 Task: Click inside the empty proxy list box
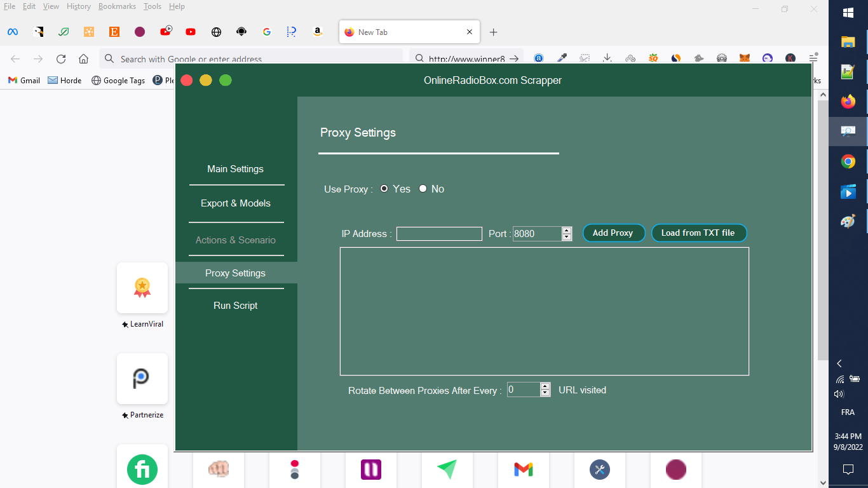(x=545, y=311)
